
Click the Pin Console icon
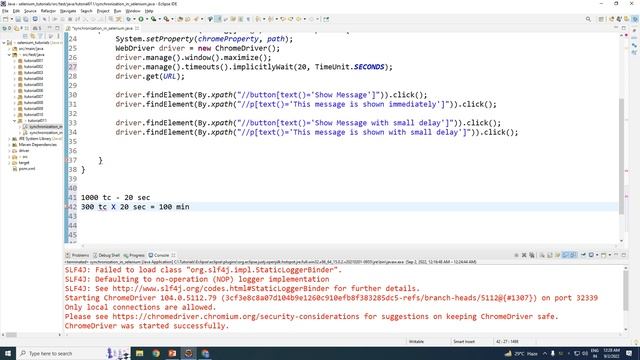583,255
